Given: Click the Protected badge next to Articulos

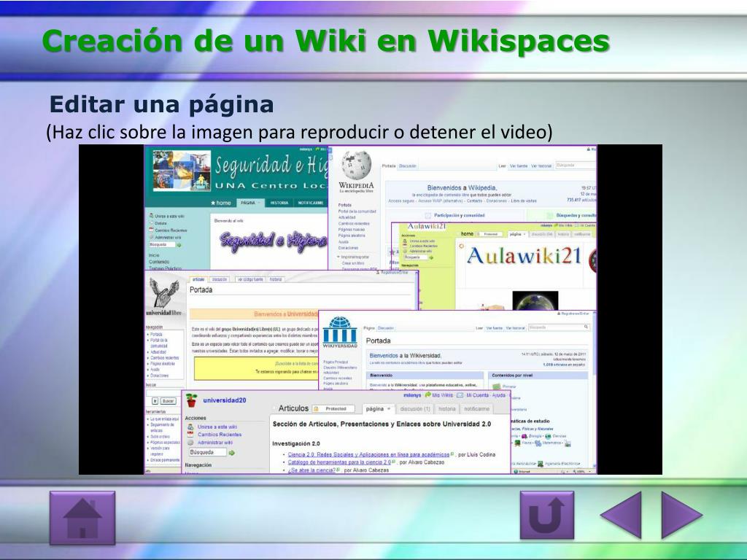Looking at the screenshot, I should point(333,408).
